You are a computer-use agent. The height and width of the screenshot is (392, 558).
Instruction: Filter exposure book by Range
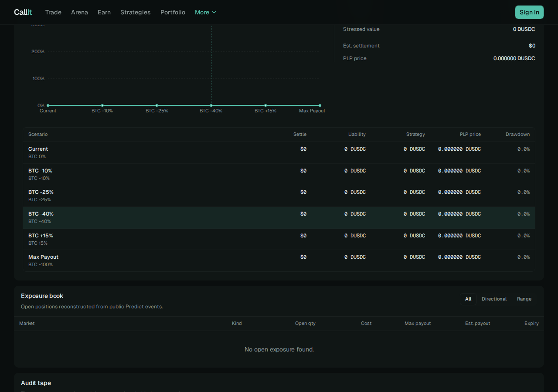coord(524,299)
